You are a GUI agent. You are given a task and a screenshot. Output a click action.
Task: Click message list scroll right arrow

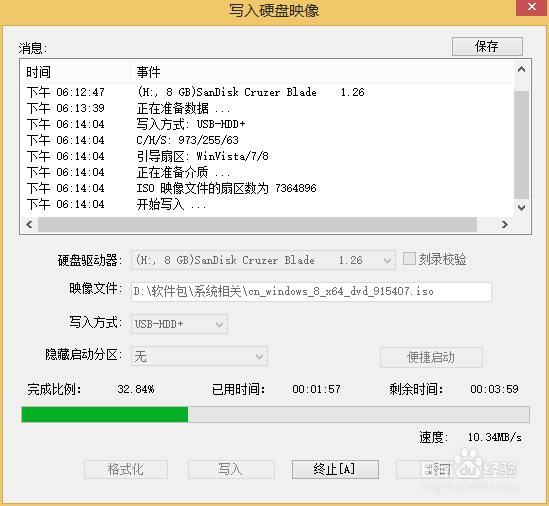pyautogui.click(x=505, y=224)
